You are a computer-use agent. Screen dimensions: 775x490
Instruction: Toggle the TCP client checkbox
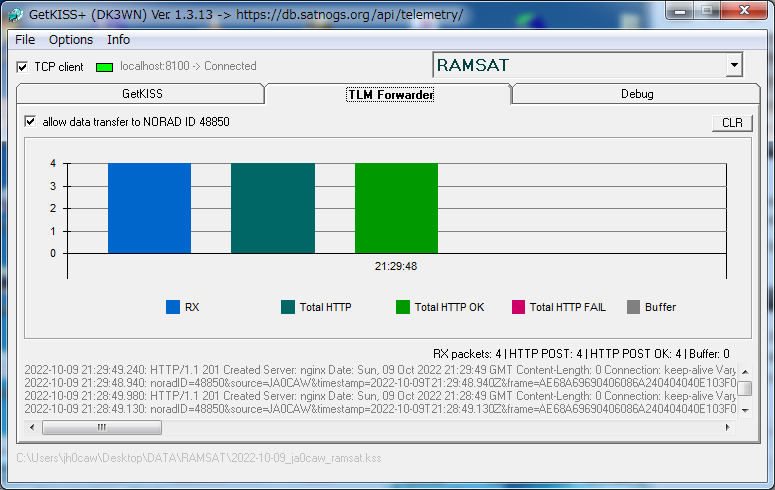[22, 67]
